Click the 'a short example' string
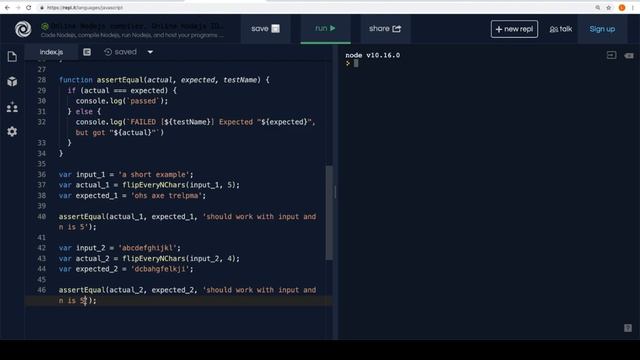Image resolution: width=640 pixels, height=360 pixels. click(153, 174)
